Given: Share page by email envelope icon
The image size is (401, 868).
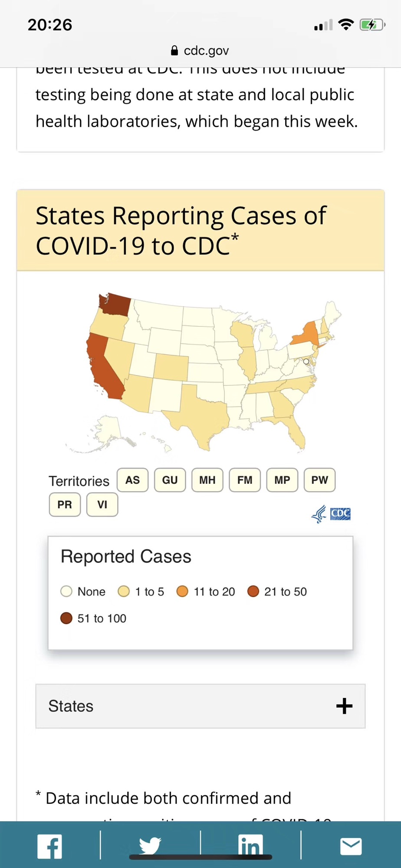Looking at the screenshot, I should coord(351,846).
